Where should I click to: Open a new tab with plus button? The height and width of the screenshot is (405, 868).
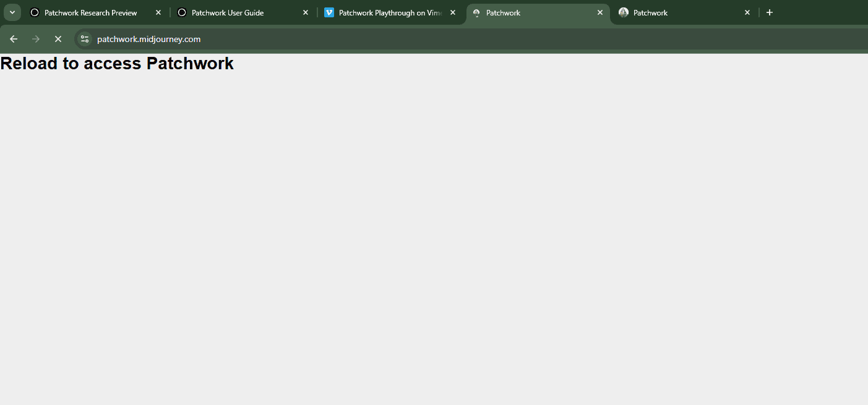769,12
